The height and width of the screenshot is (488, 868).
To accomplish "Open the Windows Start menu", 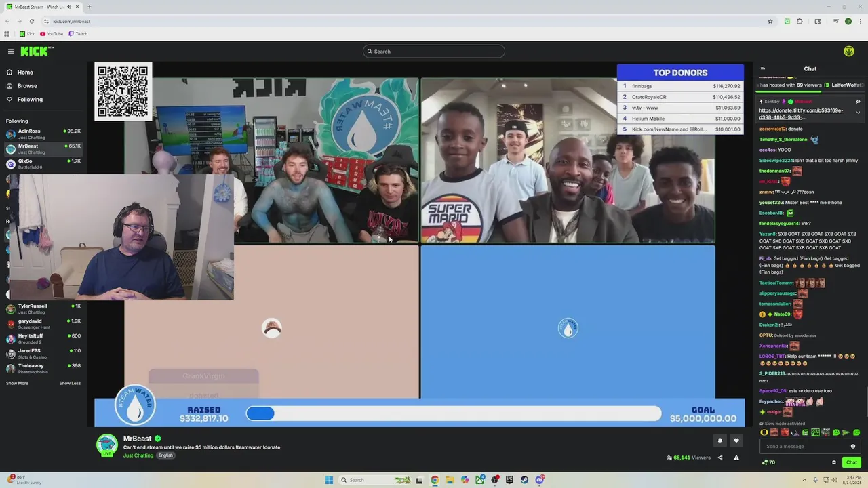I will [329, 480].
